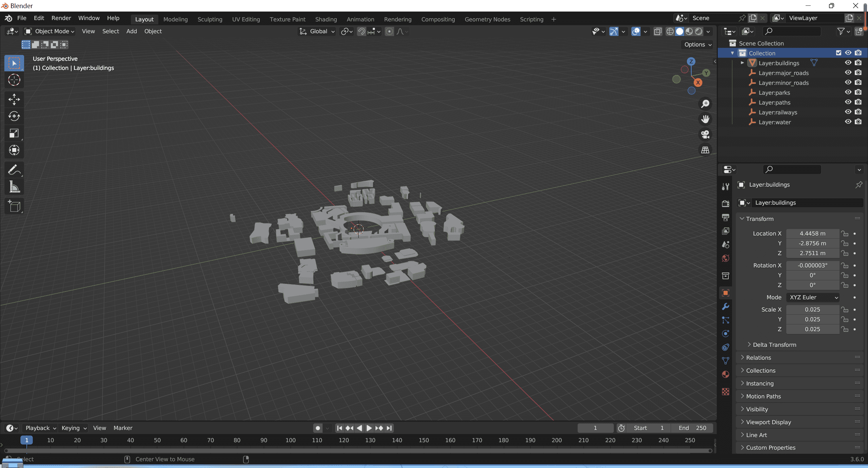Open the Scripting workspace tab
The image size is (868, 468).
pos(531,19)
